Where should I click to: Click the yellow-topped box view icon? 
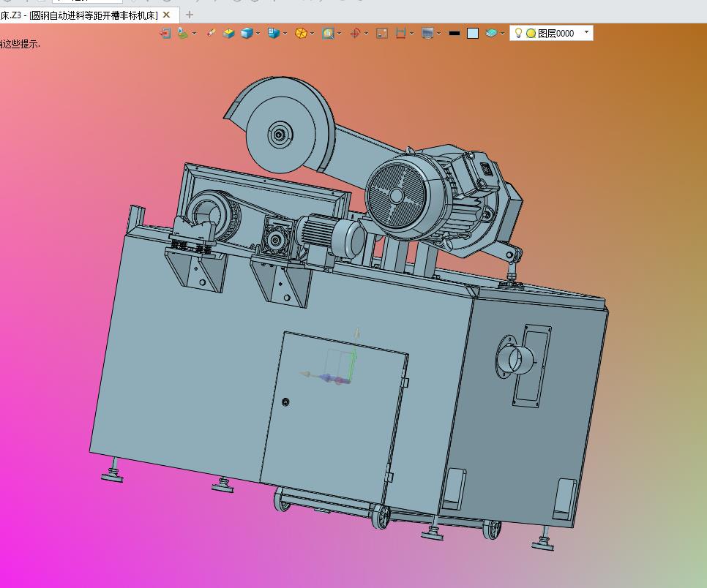pos(228,33)
